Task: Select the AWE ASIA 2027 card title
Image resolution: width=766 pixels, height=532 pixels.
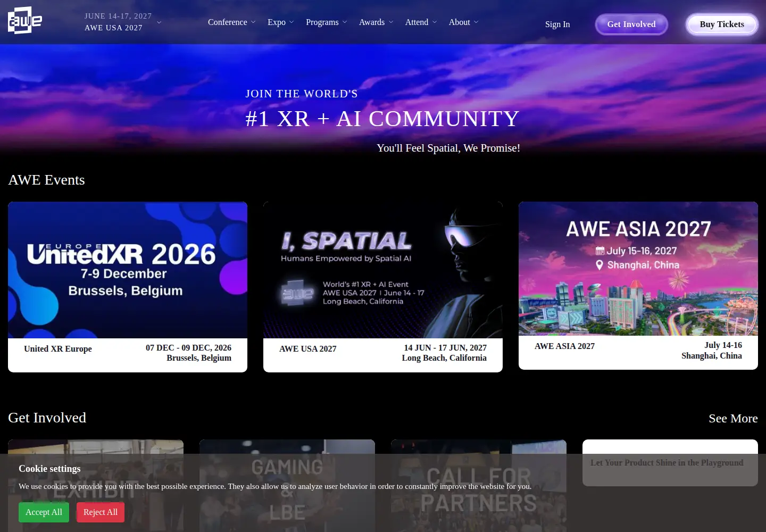Action: click(x=564, y=346)
